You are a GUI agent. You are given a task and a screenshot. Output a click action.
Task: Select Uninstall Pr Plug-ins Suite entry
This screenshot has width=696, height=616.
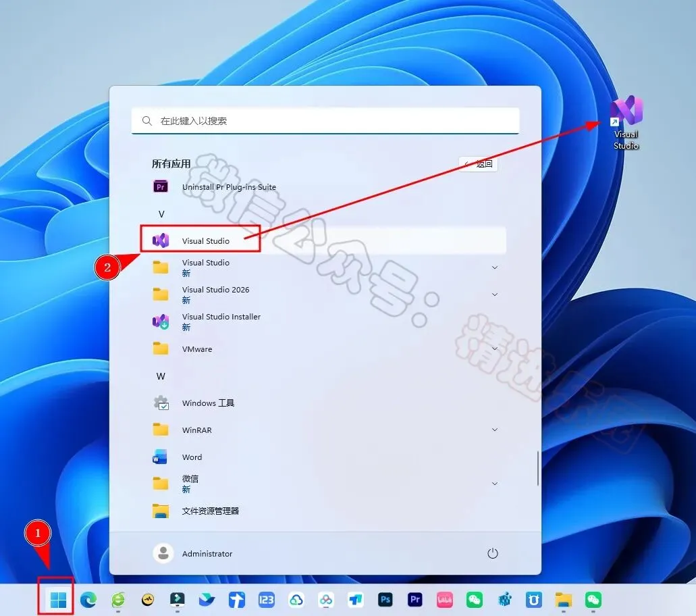pos(324,187)
